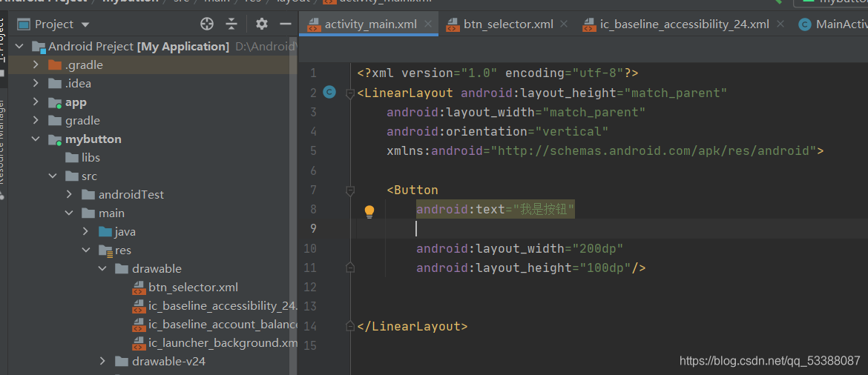This screenshot has width=868, height=375.
Task: Collapse the src folder
Action: [x=53, y=176]
